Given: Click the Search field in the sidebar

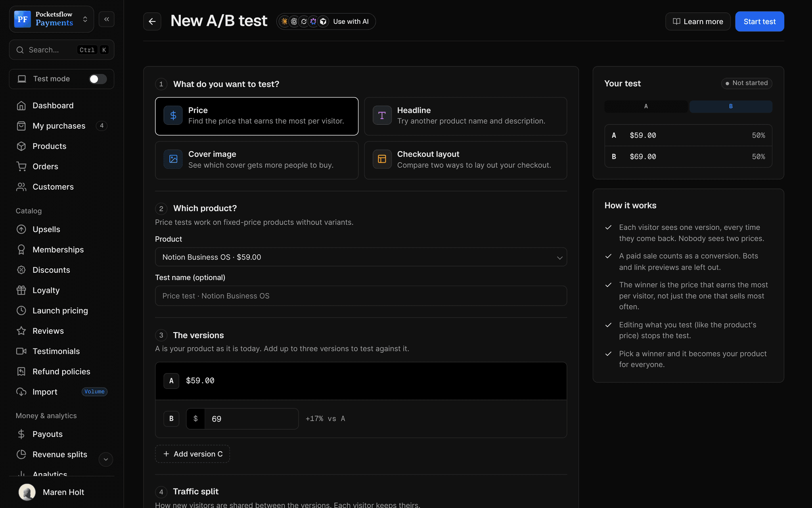Looking at the screenshot, I should [x=61, y=50].
